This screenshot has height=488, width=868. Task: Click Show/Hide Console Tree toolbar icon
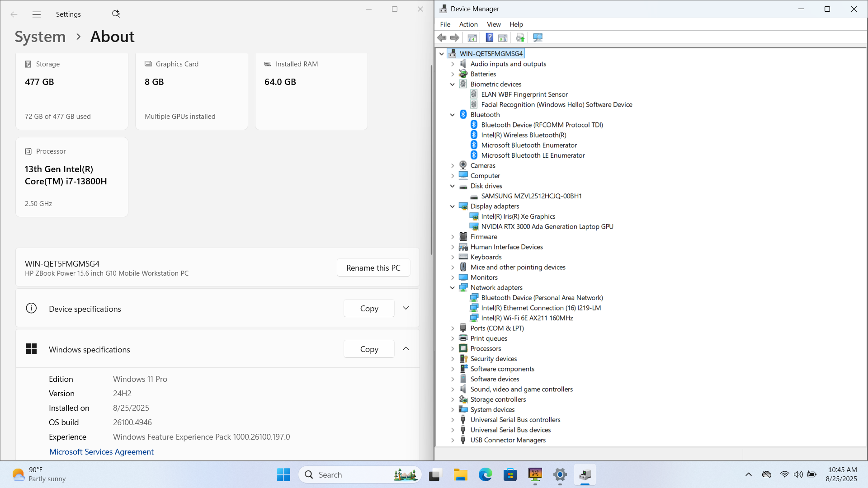(472, 38)
